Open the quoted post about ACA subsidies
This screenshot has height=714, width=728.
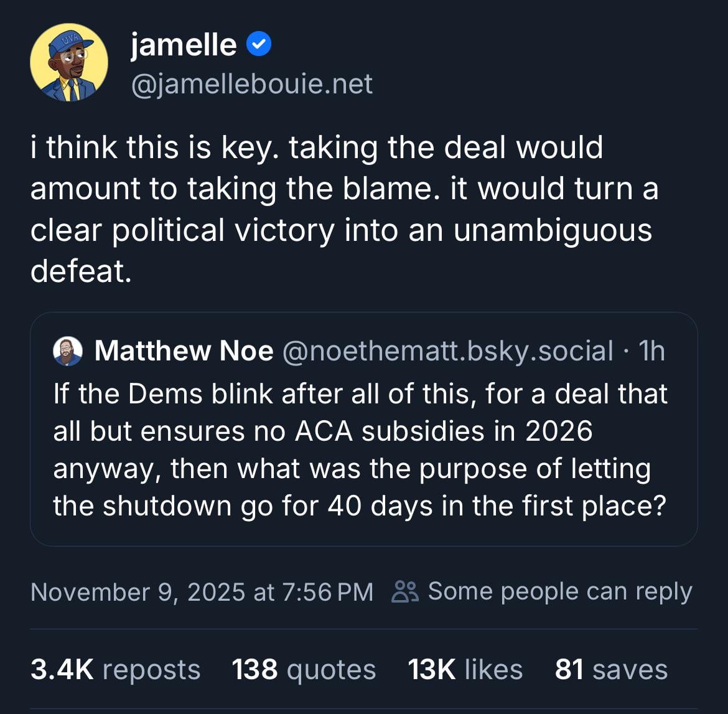click(363, 448)
